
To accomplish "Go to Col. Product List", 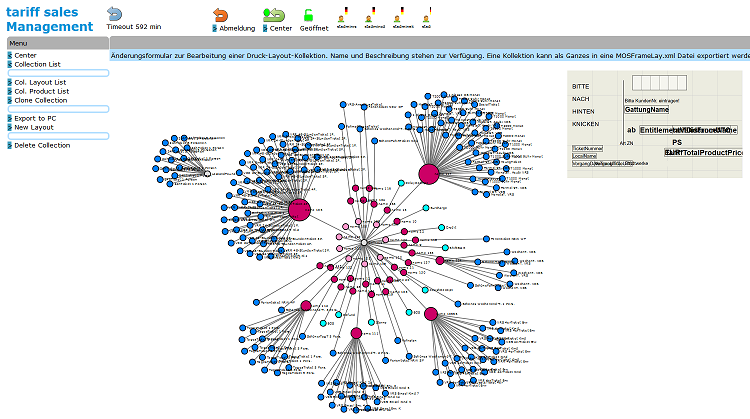I will 41,91.
